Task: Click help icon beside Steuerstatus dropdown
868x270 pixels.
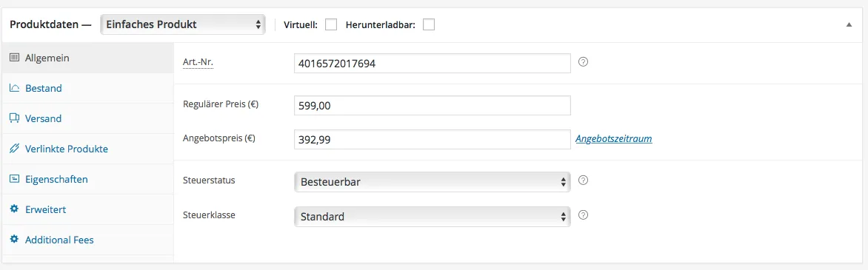Action: click(x=582, y=180)
